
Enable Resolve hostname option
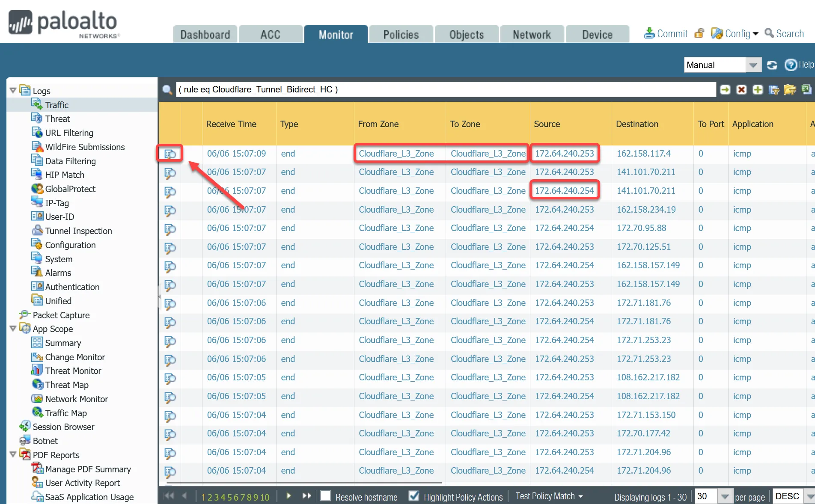(326, 496)
